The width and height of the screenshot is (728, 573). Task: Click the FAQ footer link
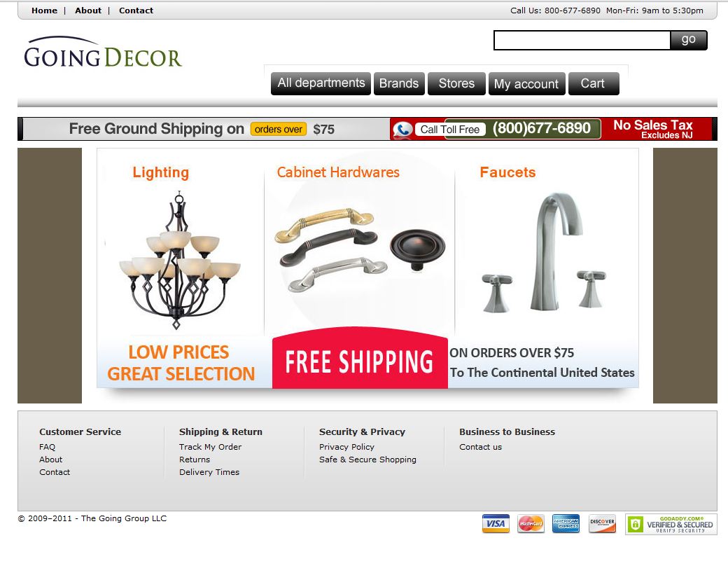(48, 447)
